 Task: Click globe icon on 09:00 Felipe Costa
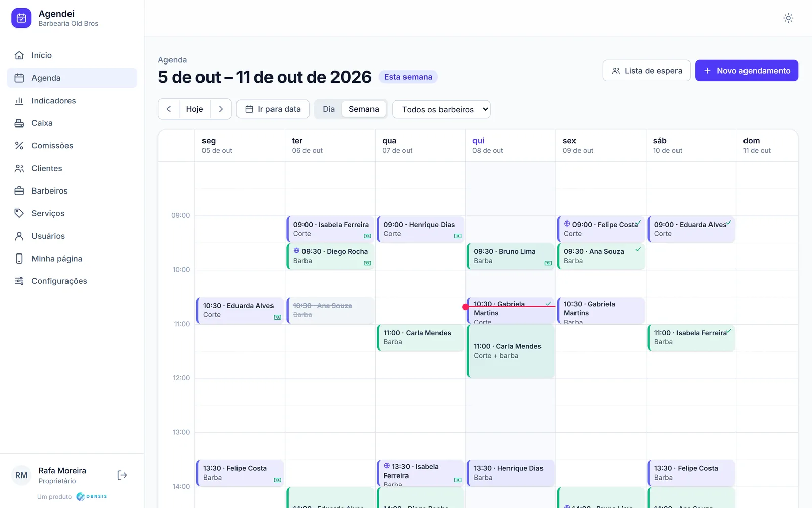[x=567, y=224]
